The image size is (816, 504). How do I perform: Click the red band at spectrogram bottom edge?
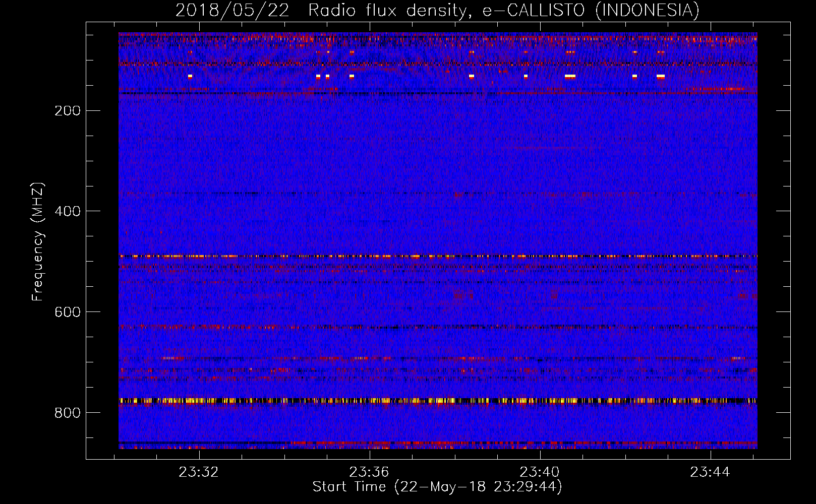[x=438, y=445]
